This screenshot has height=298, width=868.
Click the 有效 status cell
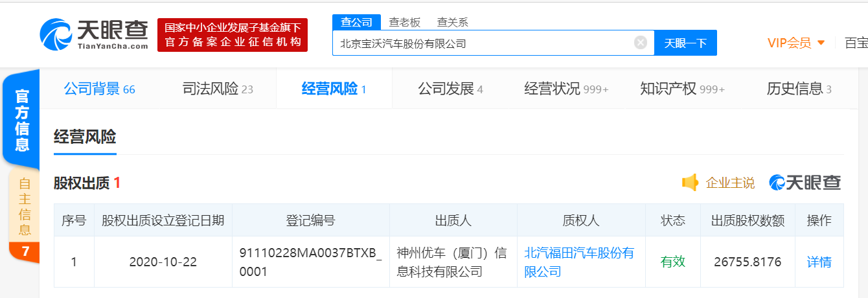pyautogui.click(x=672, y=262)
